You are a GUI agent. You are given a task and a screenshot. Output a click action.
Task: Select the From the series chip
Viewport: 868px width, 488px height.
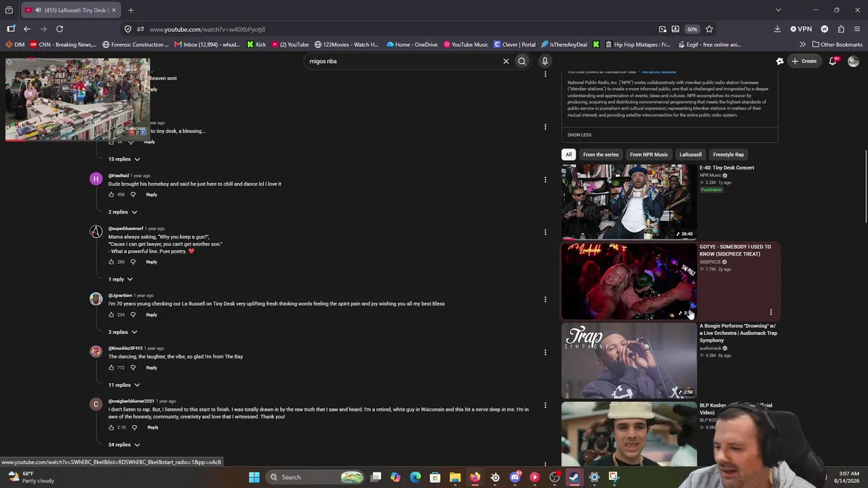601,155
